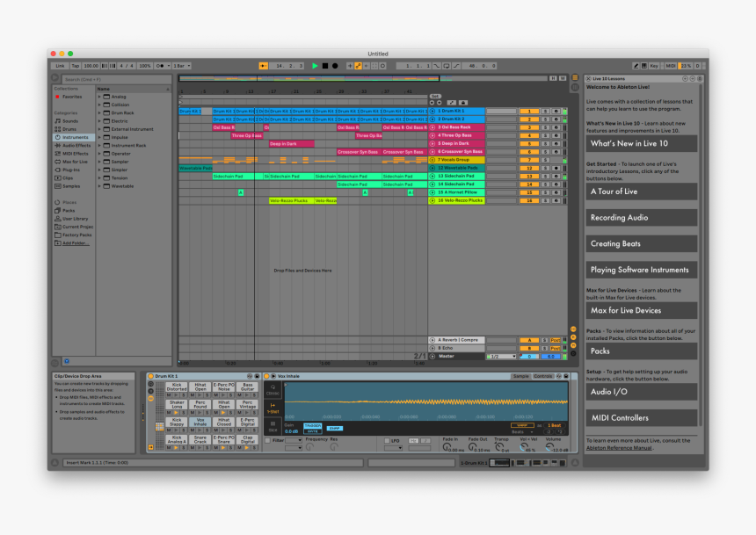Click the Arrangement Record button

335,66
